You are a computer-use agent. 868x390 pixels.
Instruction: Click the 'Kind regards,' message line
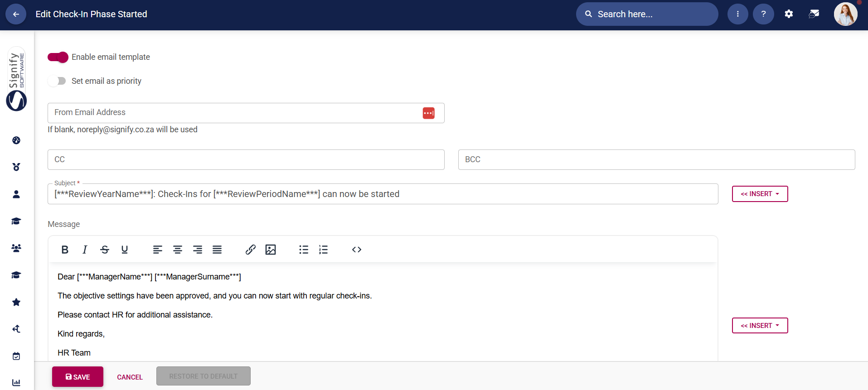[x=81, y=334]
